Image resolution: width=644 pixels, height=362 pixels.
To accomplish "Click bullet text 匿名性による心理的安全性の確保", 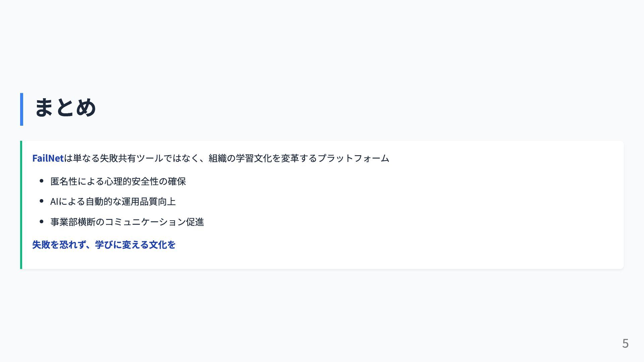I will point(118,181).
